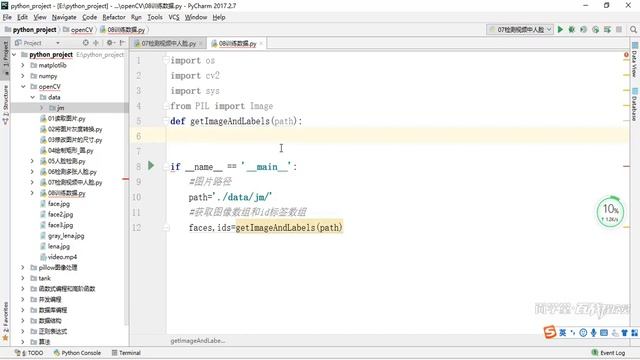Select face2.jpg in project tree
This screenshot has width=640, height=360.
point(60,214)
